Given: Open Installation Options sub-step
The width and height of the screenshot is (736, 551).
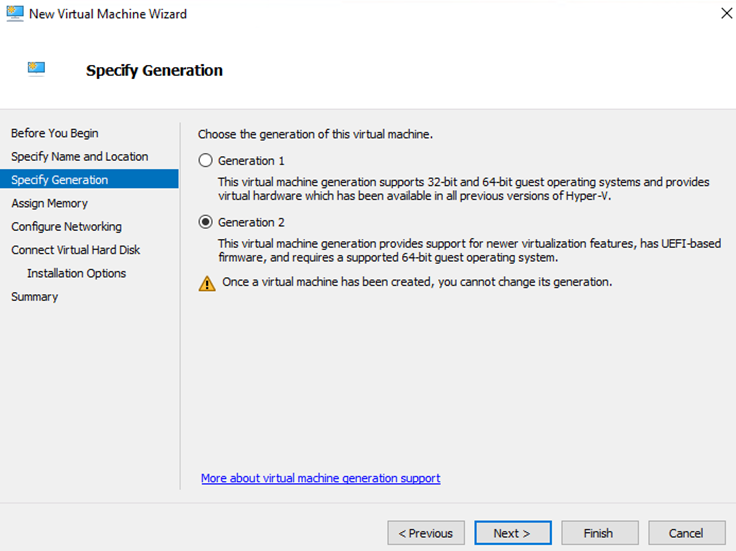Looking at the screenshot, I should [x=76, y=273].
